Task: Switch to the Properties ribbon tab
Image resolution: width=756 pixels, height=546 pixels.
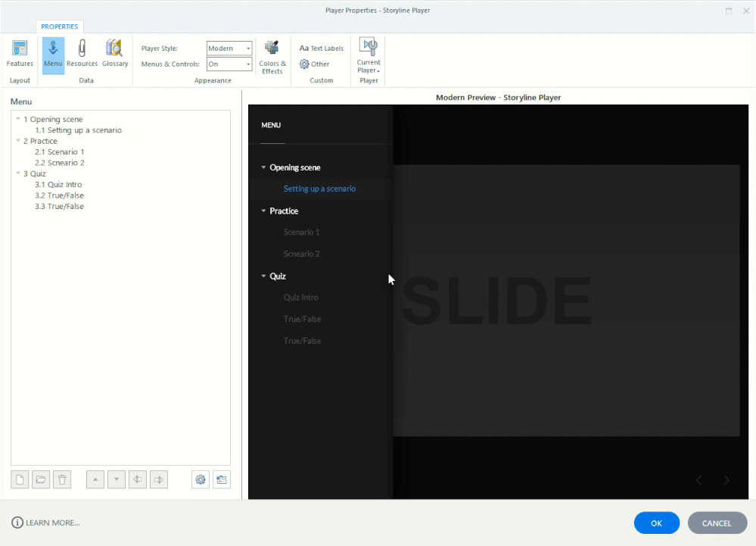Action: click(x=59, y=27)
